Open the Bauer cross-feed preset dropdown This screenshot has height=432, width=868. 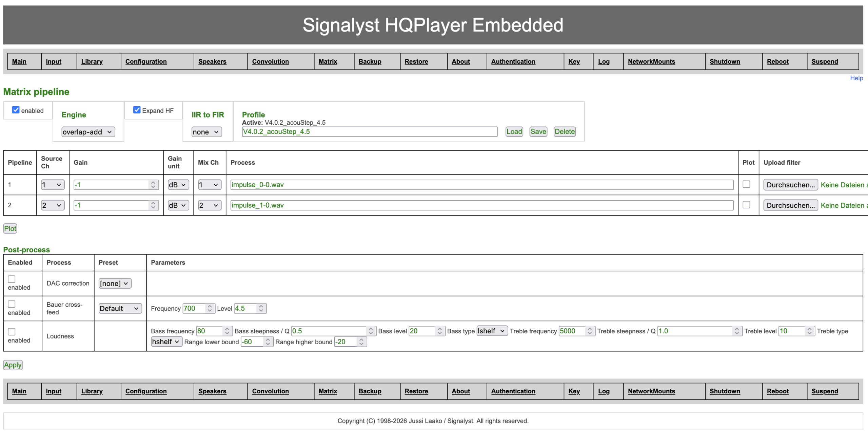(x=120, y=308)
